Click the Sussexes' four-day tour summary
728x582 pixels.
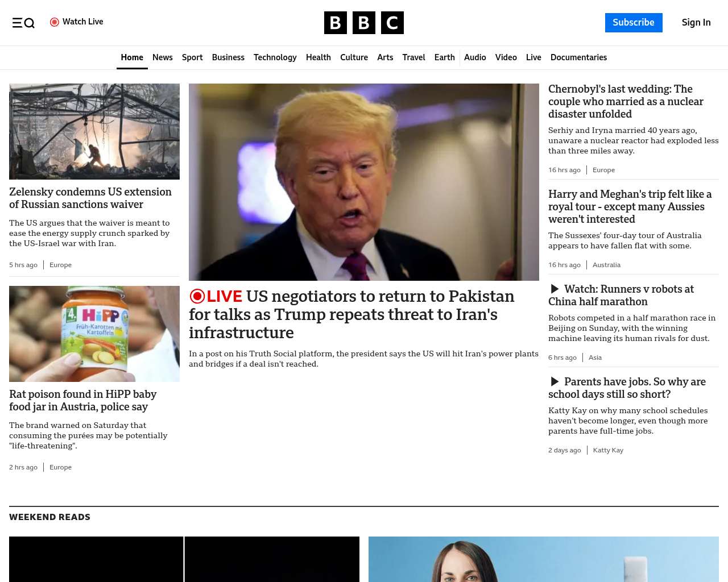pos(625,241)
